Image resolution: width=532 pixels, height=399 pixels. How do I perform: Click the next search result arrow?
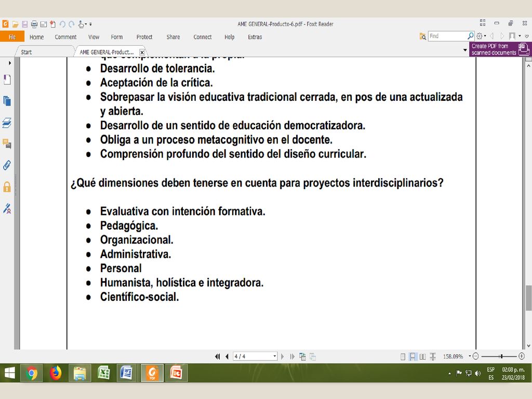(x=502, y=36)
